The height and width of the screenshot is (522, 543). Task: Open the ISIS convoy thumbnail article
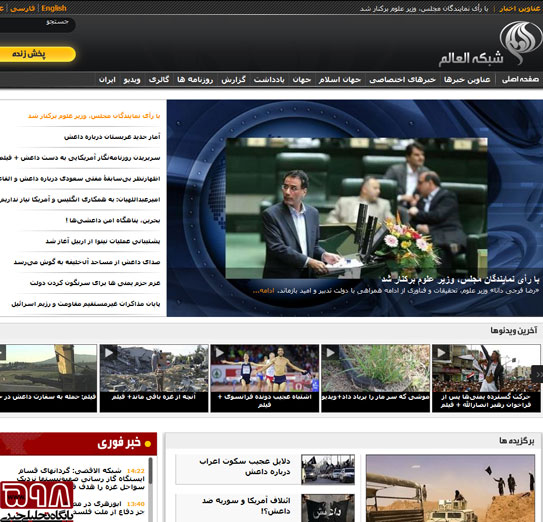pyautogui.click(x=328, y=469)
